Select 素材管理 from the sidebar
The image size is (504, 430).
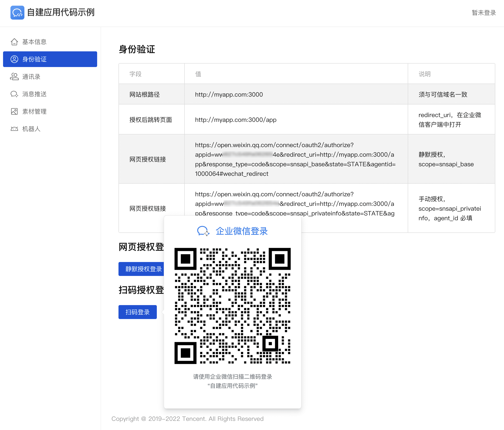coord(34,111)
